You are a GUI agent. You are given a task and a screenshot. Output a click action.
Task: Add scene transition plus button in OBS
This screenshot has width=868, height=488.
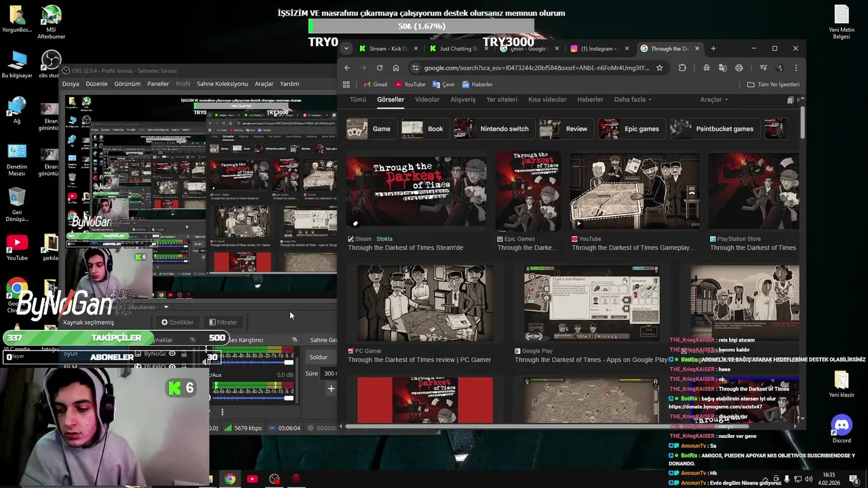coord(331,388)
